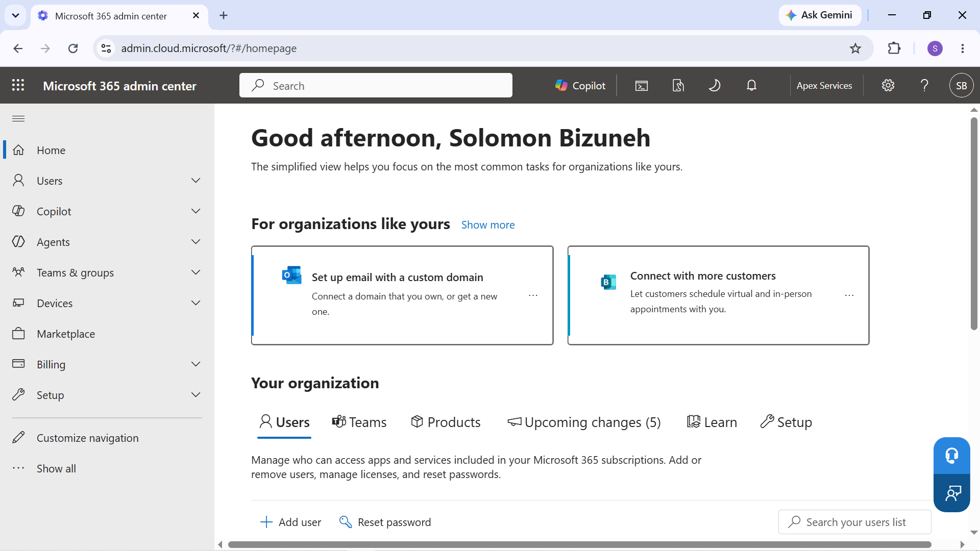Open Set up email with custom domain card
Image resolution: width=980 pixels, height=551 pixels.
402,295
